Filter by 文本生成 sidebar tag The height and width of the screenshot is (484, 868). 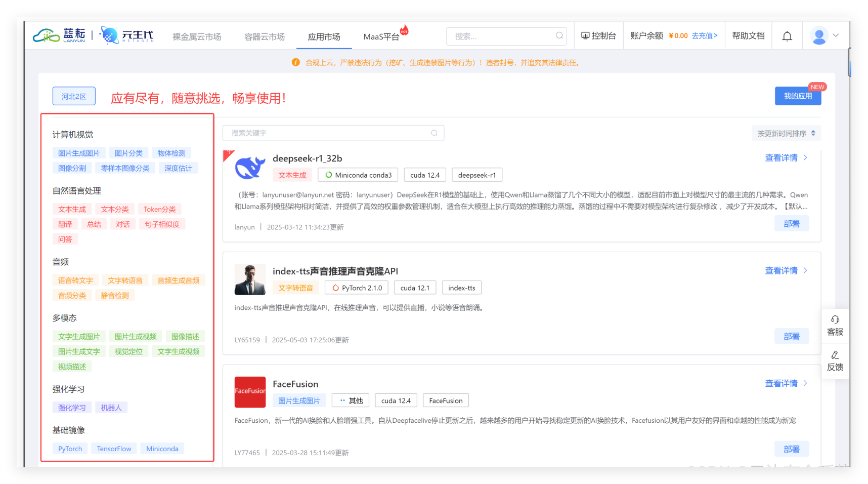[72, 209]
